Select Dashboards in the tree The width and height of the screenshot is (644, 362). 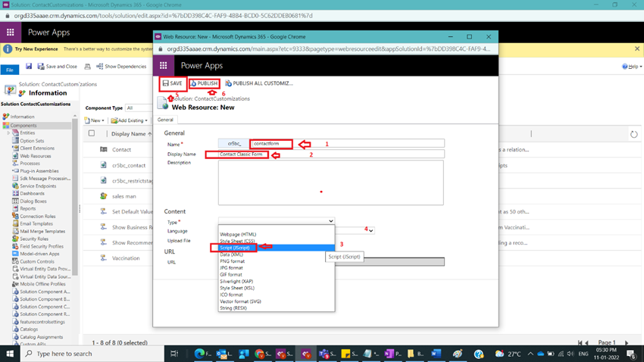tap(32, 193)
